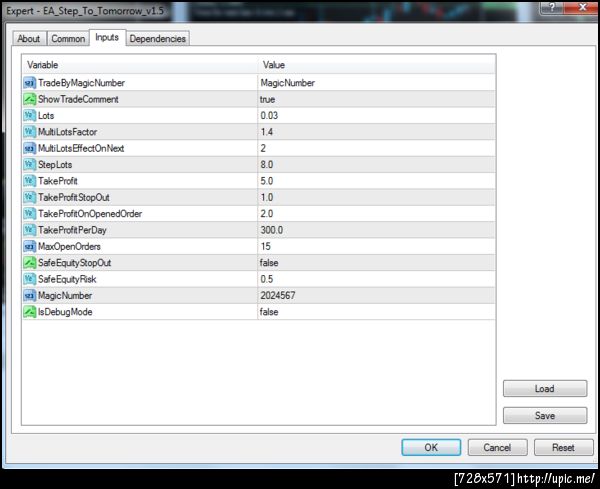Click the Cancel button
This screenshot has width=600, height=489.
pyautogui.click(x=497, y=447)
